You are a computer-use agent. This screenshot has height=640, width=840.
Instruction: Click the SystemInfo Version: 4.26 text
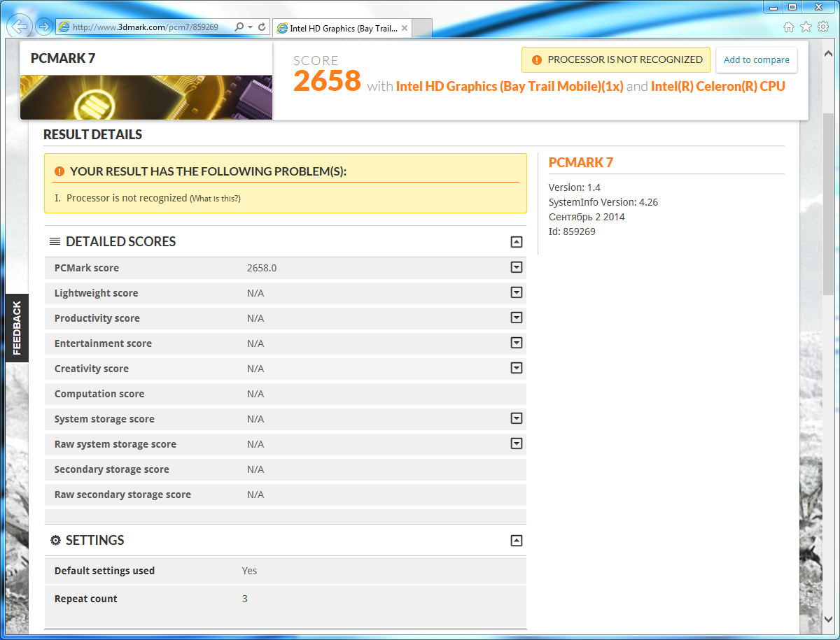(x=603, y=202)
